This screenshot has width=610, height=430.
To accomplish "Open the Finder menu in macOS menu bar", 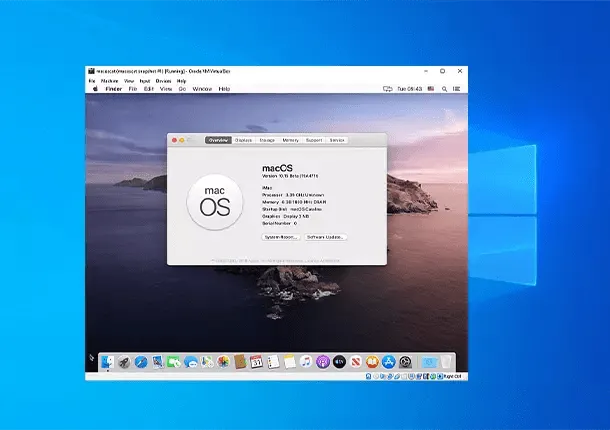I will click(113, 88).
